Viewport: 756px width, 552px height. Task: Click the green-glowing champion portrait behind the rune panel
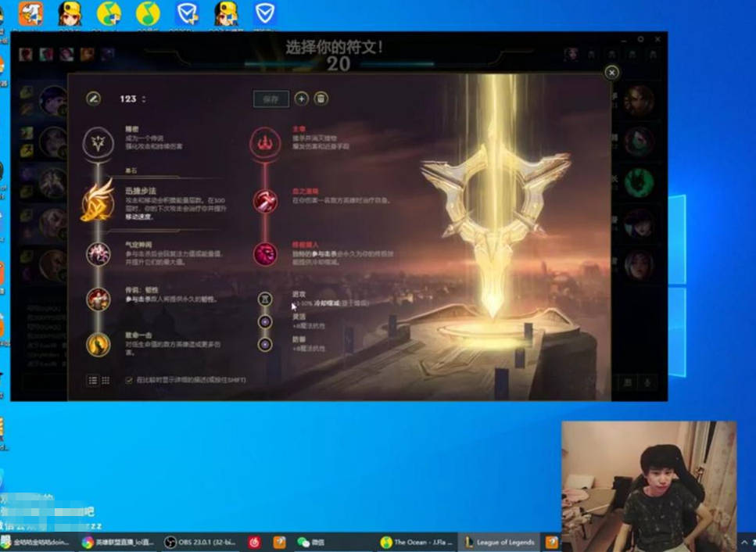pyautogui.click(x=640, y=181)
